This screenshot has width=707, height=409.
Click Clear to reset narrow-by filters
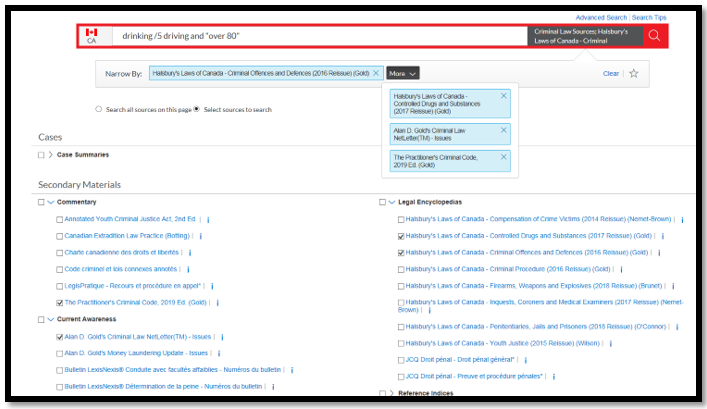click(x=610, y=73)
